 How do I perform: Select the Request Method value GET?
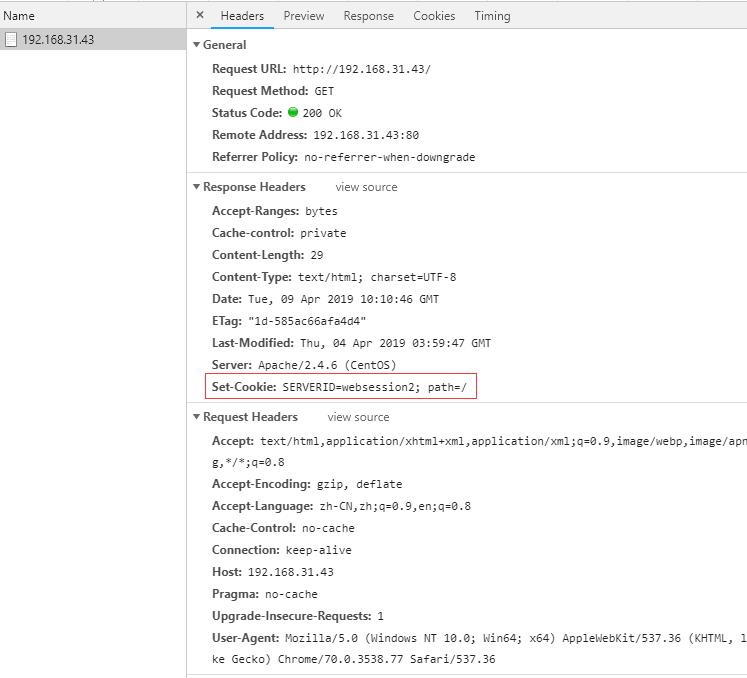click(324, 91)
